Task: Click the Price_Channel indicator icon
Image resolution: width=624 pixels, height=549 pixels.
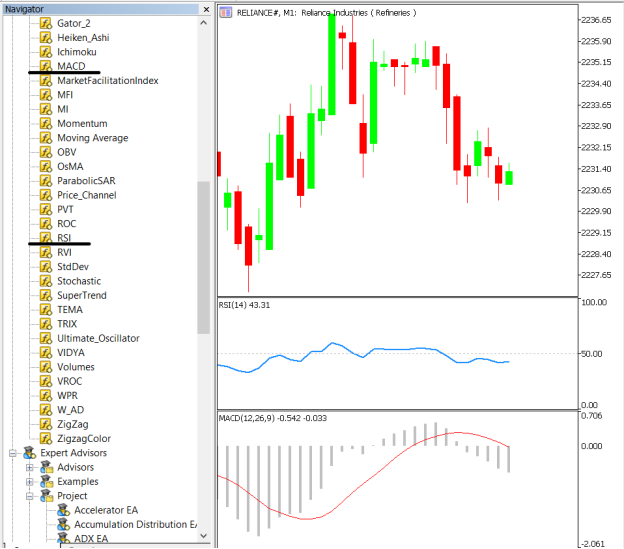Action: pyautogui.click(x=46, y=195)
